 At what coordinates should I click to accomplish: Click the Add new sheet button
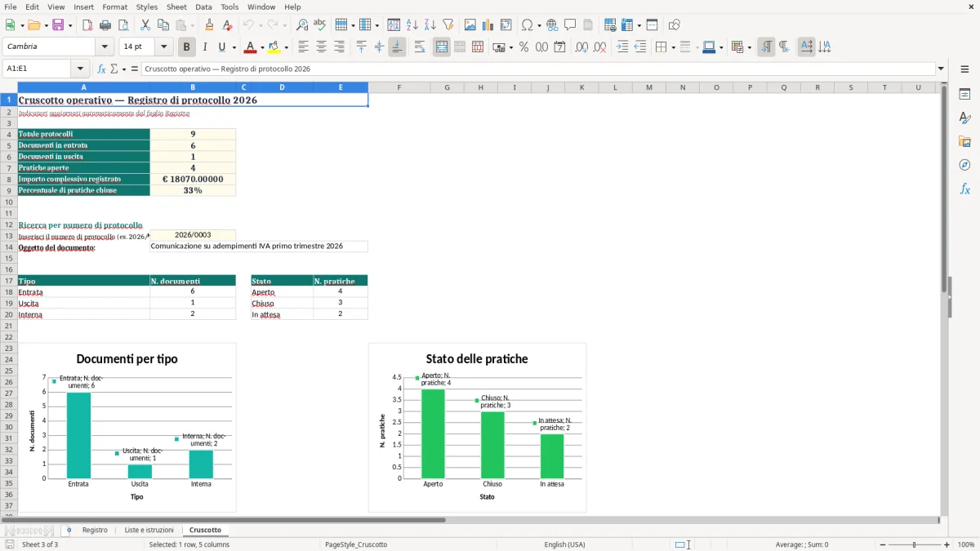click(x=69, y=531)
